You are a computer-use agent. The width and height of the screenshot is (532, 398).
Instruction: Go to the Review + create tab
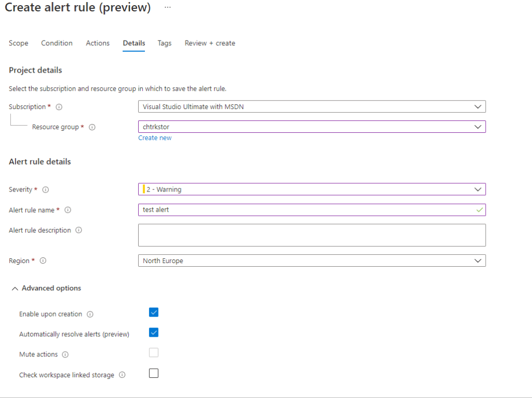pos(210,43)
